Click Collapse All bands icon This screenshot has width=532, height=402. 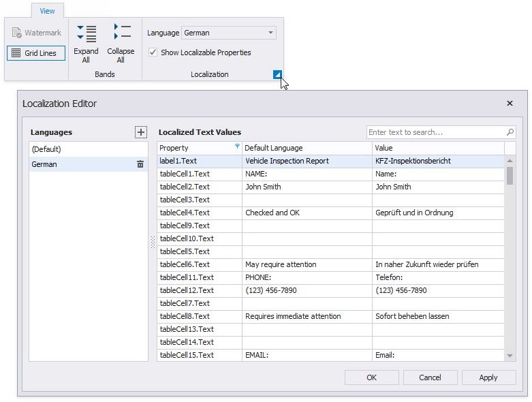[121, 32]
